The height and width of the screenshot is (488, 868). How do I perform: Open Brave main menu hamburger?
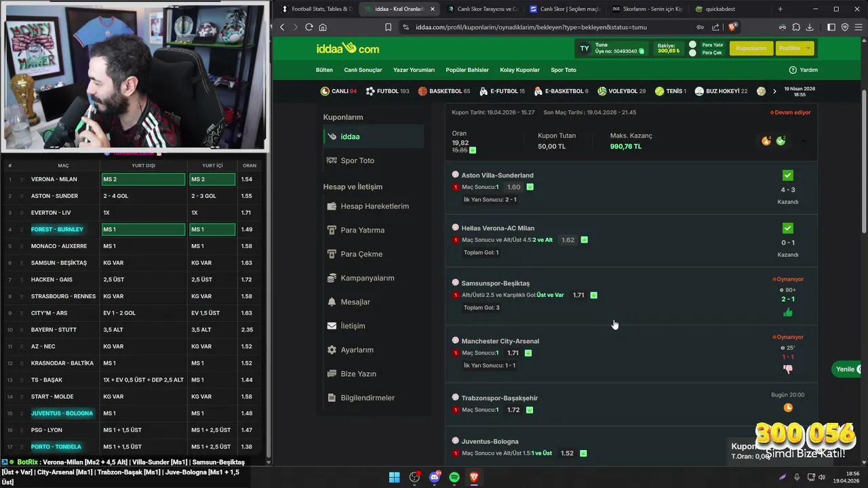[858, 27]
